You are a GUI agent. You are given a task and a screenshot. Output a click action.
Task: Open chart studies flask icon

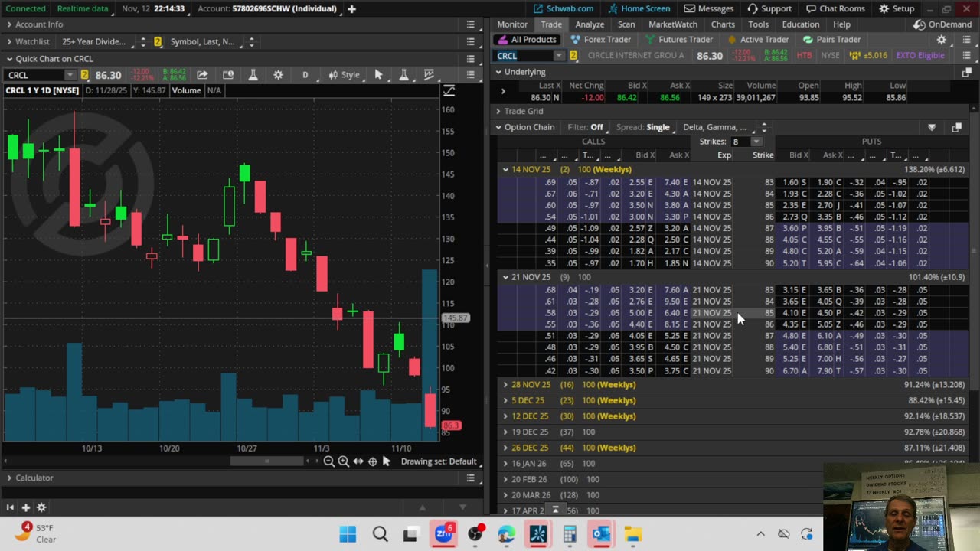tap(253, 75)
